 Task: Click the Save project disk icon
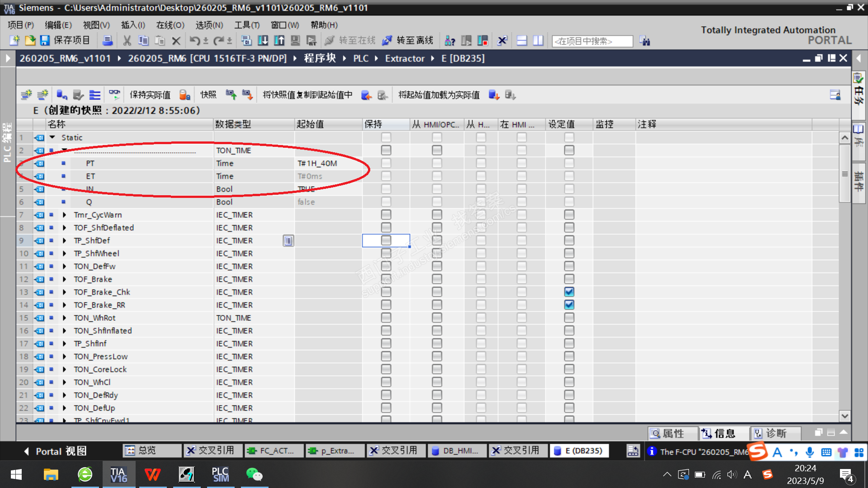click(x=44, y=41)
